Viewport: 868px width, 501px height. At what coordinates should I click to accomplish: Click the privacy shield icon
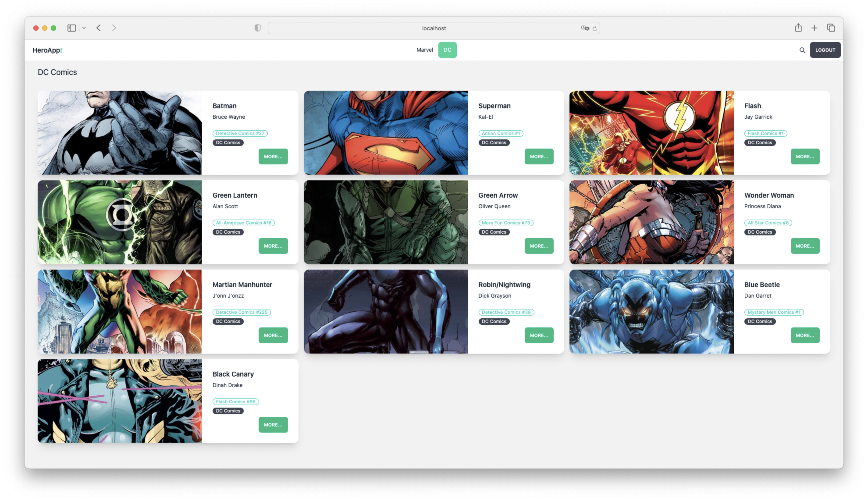[257, 28]
